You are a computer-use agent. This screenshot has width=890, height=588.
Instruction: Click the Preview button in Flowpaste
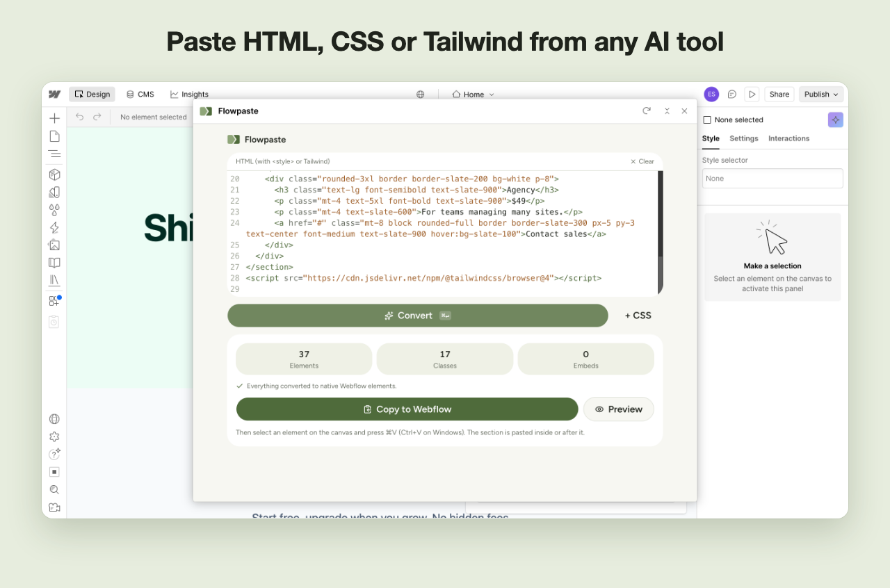pos(618,409)
